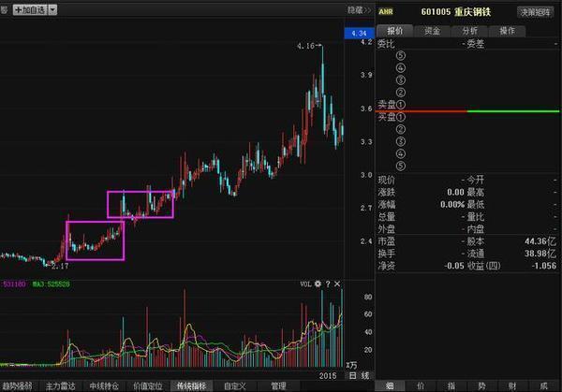
Task: Click the 4.34 price axis marker
Action: (x=359, y=34)
